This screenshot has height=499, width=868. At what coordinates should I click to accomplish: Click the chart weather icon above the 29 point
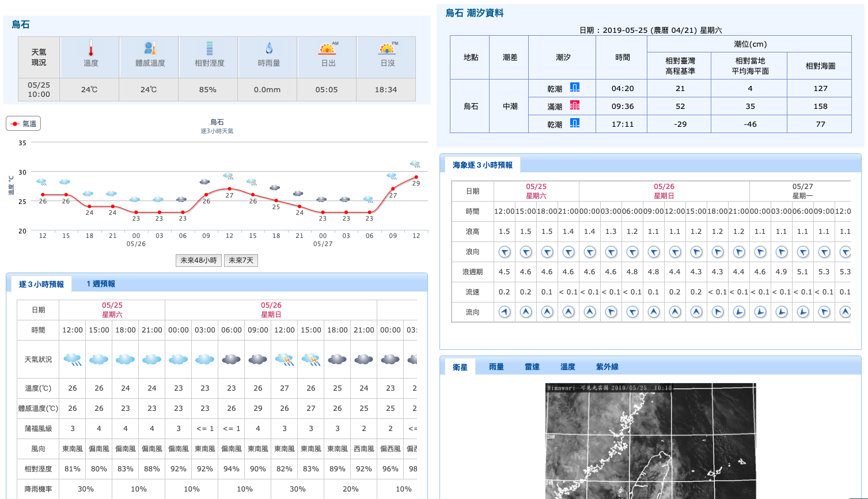[415, 165]
